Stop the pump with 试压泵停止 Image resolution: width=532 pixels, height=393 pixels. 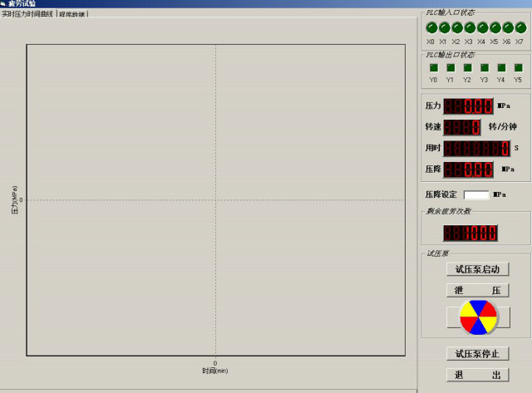click(477, 354)
